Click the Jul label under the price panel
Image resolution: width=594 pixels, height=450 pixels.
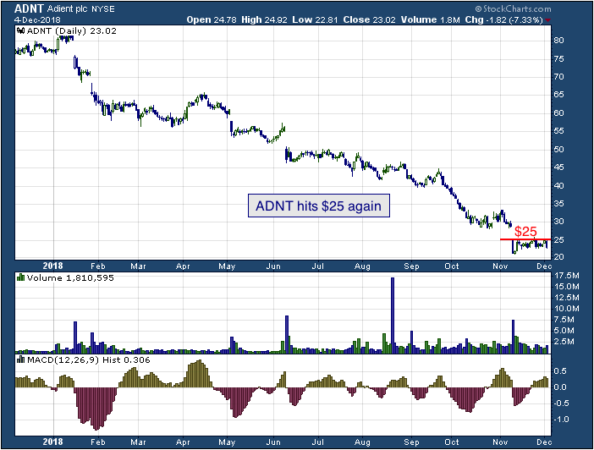(x=318, y=266)
